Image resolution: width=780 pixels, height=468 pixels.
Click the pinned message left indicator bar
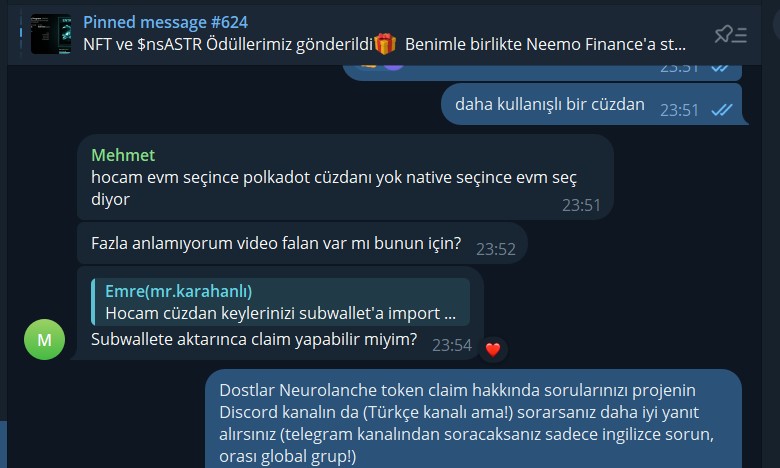tap(21, 34)
